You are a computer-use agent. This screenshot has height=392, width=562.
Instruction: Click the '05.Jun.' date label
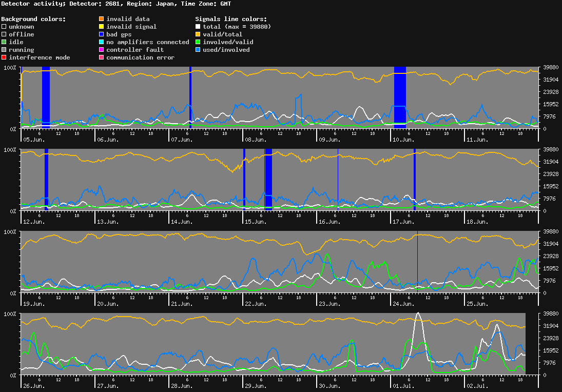pos(34,140)
